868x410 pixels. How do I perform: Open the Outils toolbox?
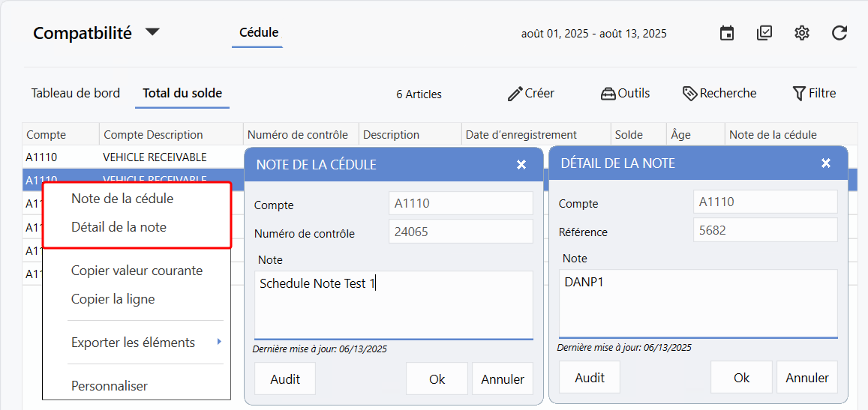coord(608,94)
